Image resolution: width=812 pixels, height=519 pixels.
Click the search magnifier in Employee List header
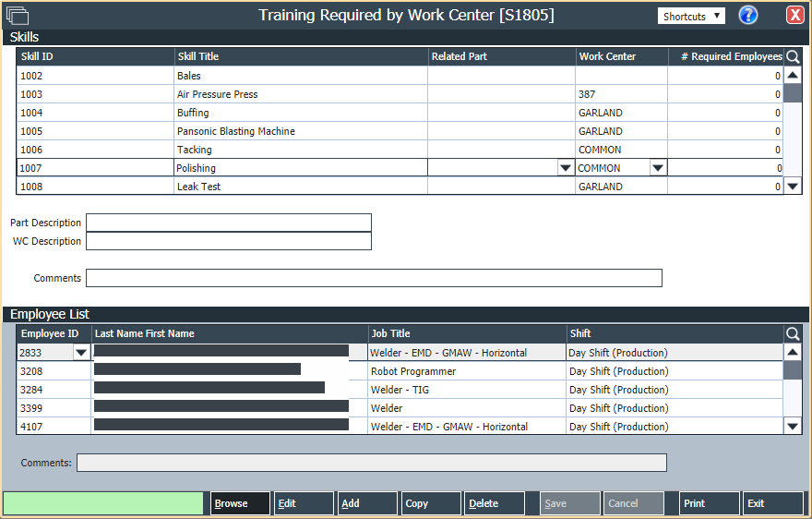pyautogui.click(x=793, y=334)
